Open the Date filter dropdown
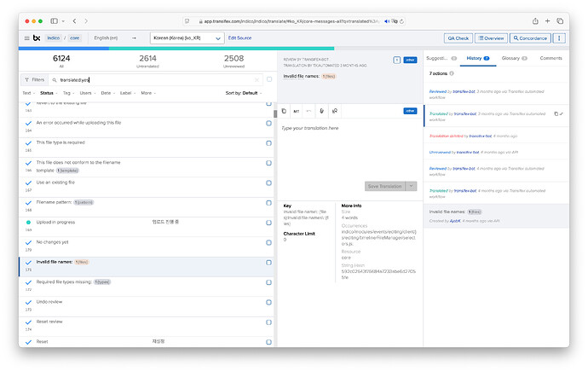This screenshot has height=371, width=588. (x=108, y=93)
